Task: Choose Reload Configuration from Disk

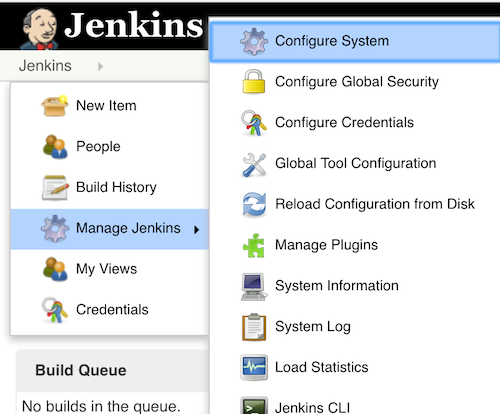Action: coord(375,204)
